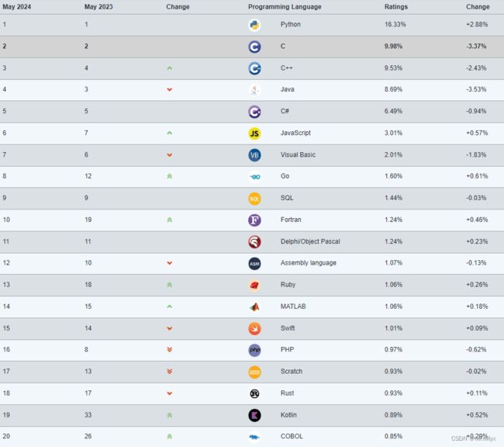Click the COBOL language name
504x447 pixels.
[292, 436]
